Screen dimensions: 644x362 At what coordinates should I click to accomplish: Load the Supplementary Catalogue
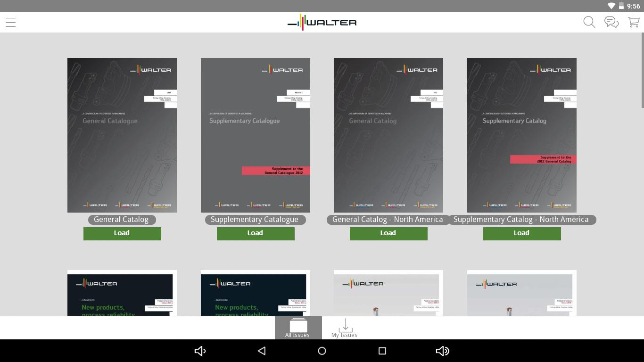click(x=256, y=233)
